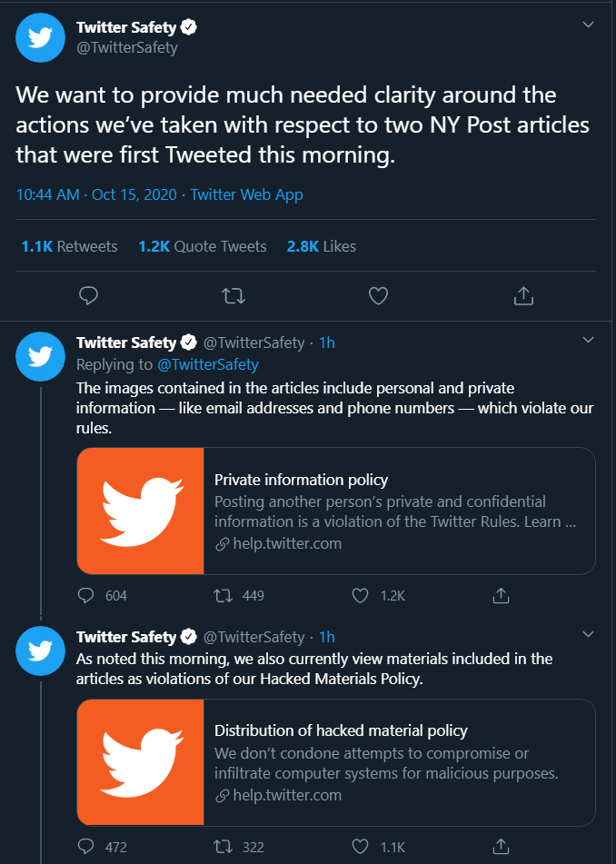This screenshot has width=616, height=864.
Task: Retweet the main NY Post clarity tweet
Action: pyautogui.click(x=233, y=296)
